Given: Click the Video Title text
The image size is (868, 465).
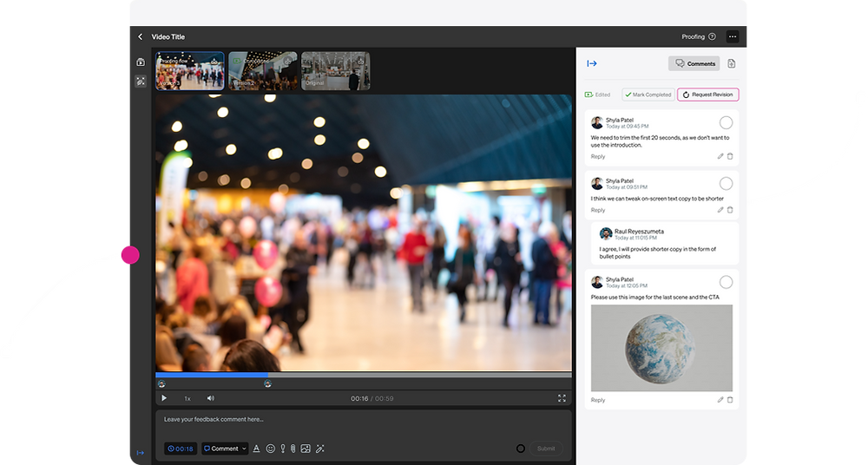Looking at the screenshot, I should coord(168,36).
